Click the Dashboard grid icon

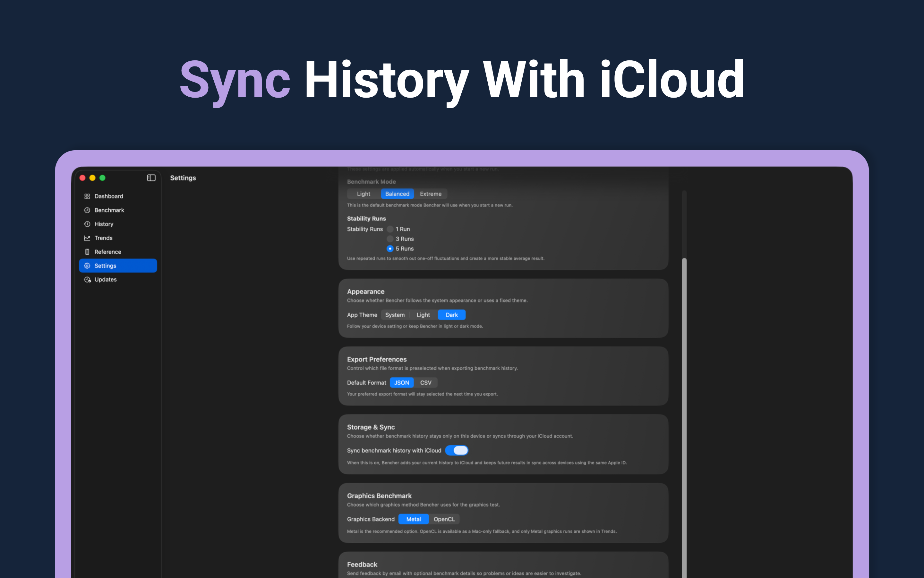[x=87, y=196]
